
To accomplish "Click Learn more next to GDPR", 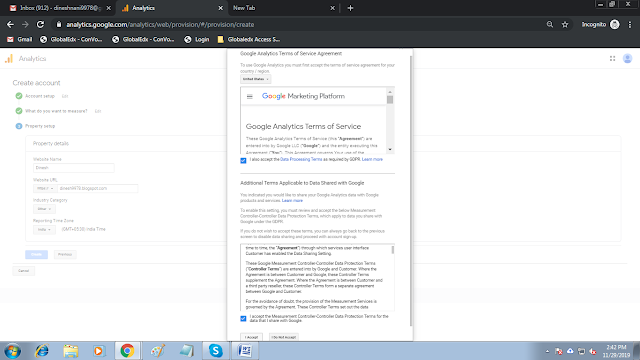I will click(372, 159).
